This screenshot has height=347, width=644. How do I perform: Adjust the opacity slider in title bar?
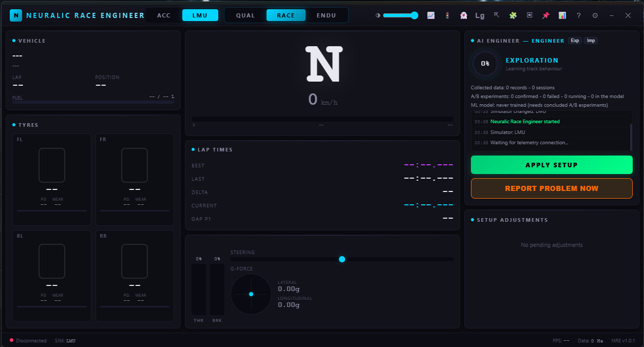tap(400, 15)
